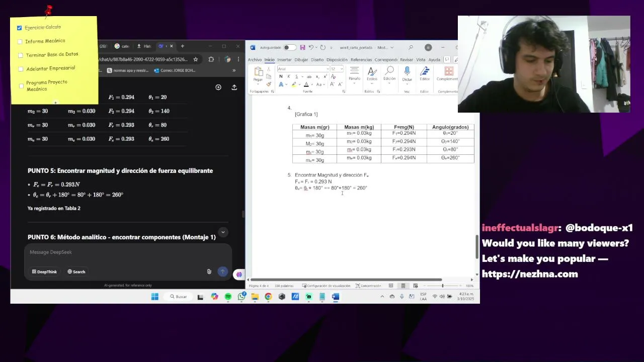Expand the PUNTO 6 scroll-down chevron in DeepSeek
Image resolution: width=644 pixels, height=362 pixels.
coord(223,232)
